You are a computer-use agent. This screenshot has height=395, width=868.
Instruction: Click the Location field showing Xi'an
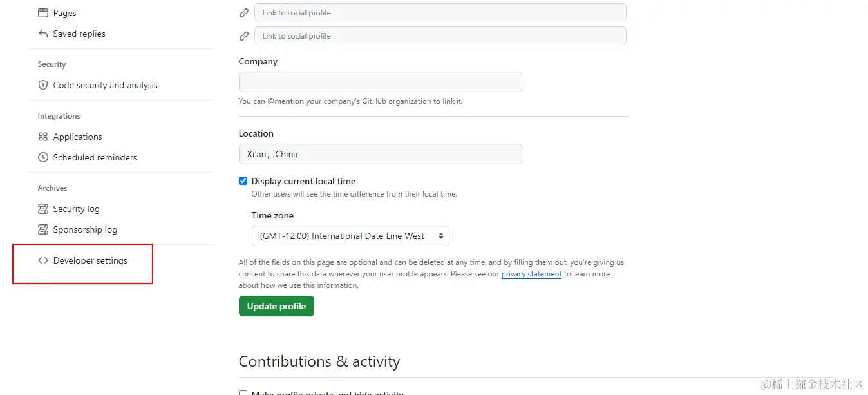380,154
